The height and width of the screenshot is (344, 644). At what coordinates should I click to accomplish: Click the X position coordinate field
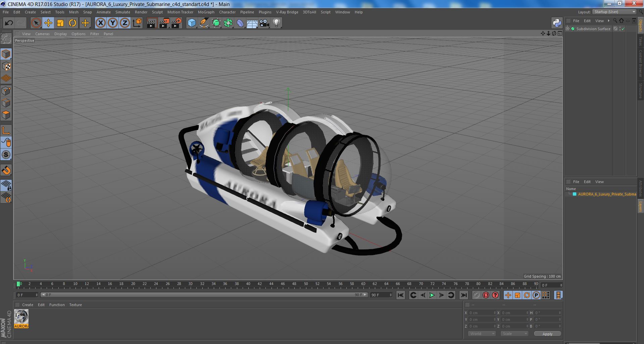click(482, 313)
